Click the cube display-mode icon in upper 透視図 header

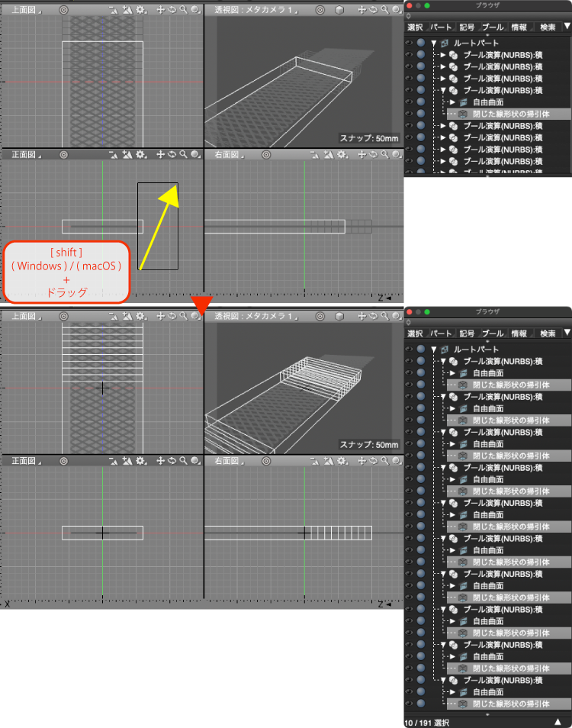pos(339,10)
